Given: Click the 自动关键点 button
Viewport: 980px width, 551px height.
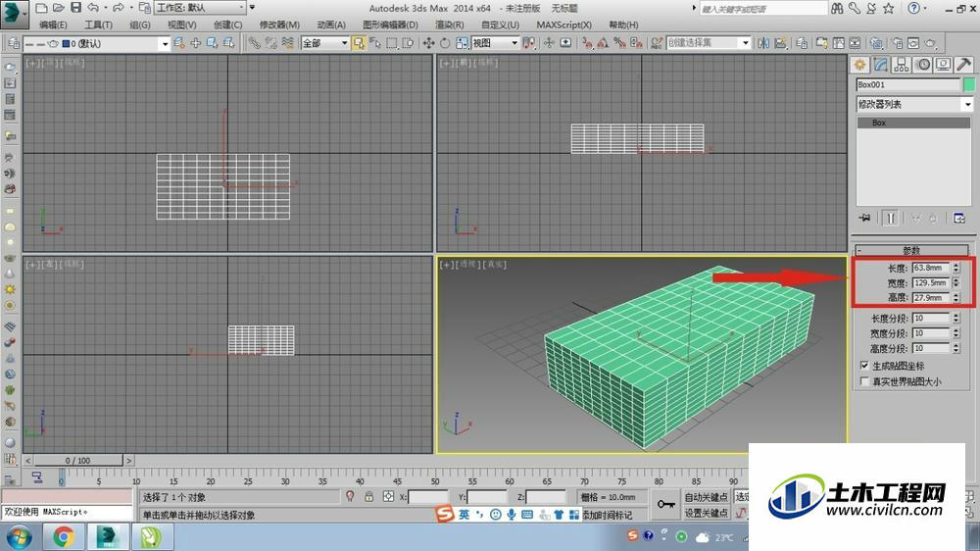Looking at the screenshot, I should [706, 497].
